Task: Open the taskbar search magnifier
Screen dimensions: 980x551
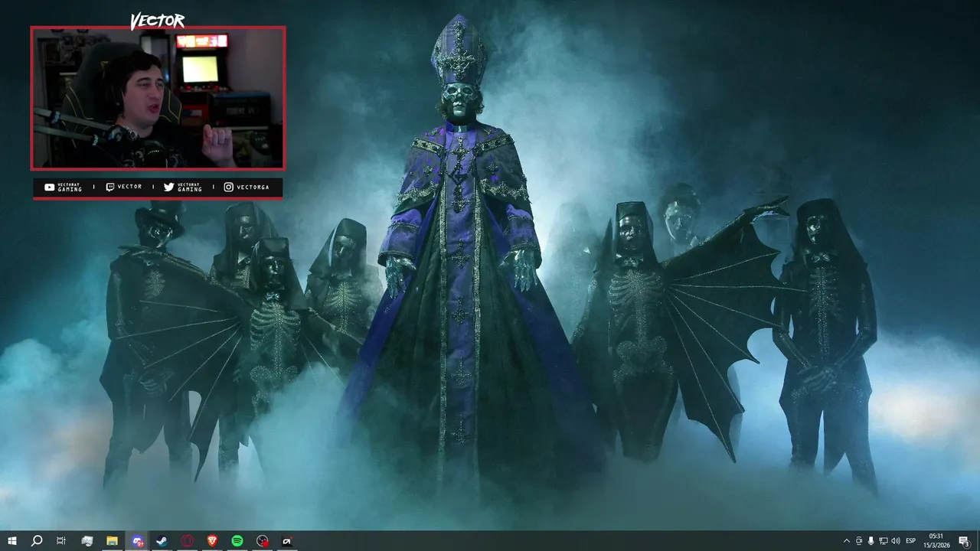Action: pos(37,541)
